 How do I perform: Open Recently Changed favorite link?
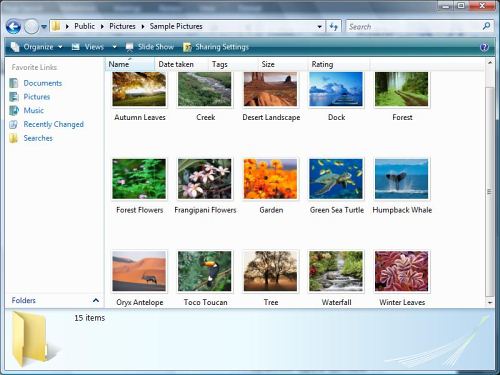[53, 124]
